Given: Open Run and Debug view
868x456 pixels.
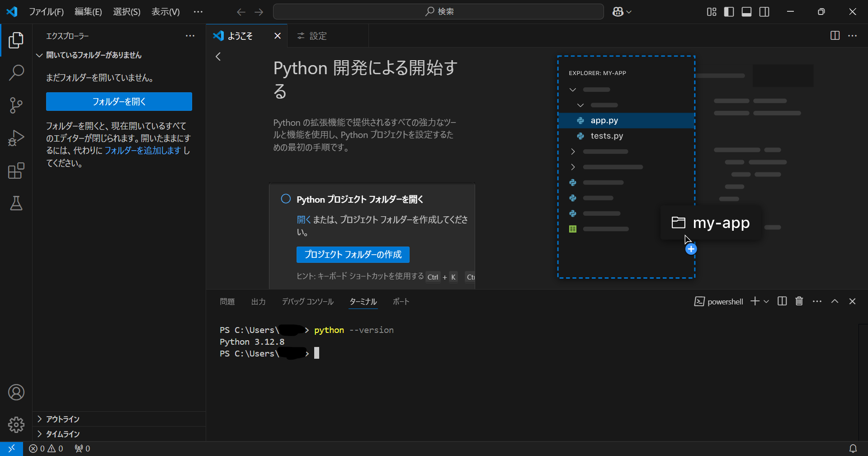Looking at the screenshot, I should (x=16, y=138).
